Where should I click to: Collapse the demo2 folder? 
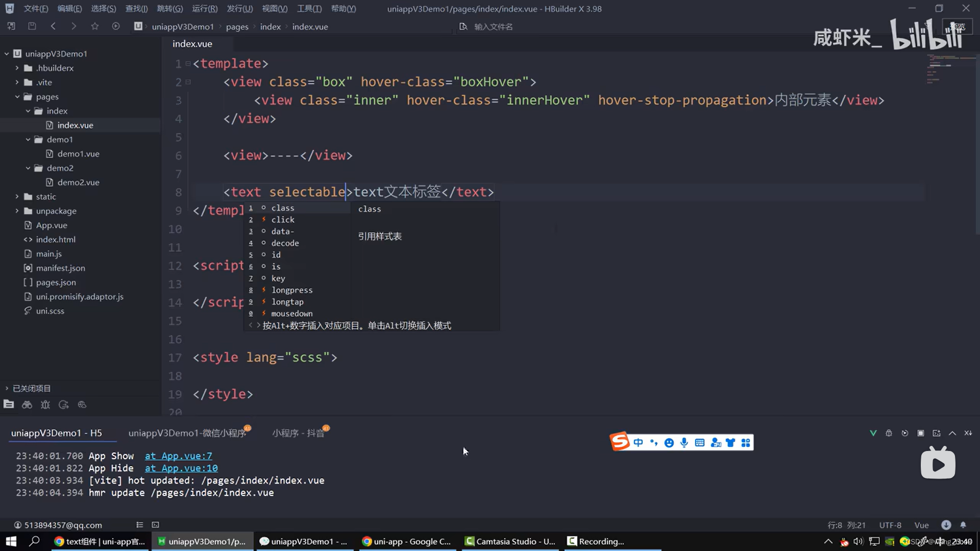click(x=28, y=168)
